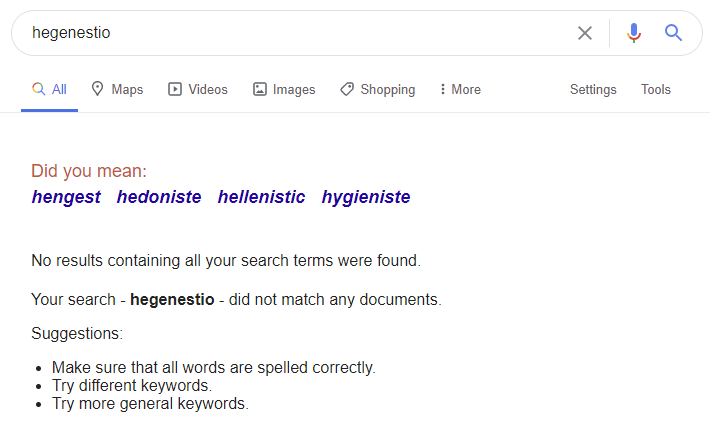Viewport: 710px width, 438px height.
Task: Follow the hengest suggestion link
Action: 66,197
